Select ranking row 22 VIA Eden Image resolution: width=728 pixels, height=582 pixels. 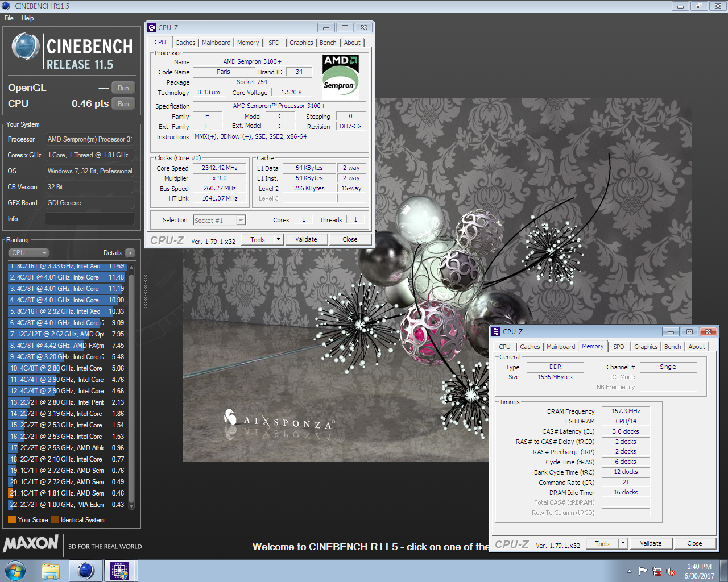[67, 505]
